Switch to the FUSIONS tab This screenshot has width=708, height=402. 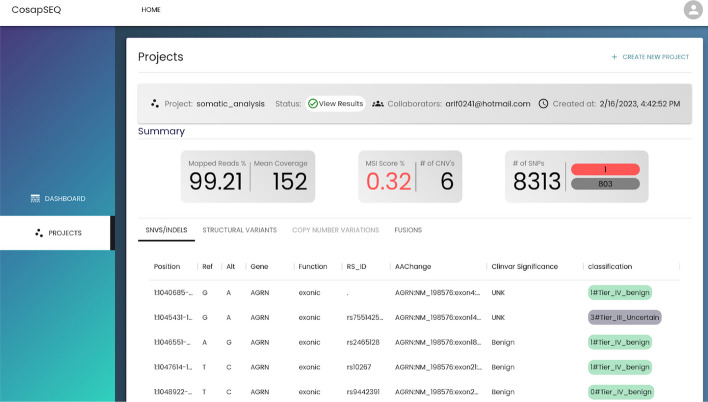click(x=408, y=230)
